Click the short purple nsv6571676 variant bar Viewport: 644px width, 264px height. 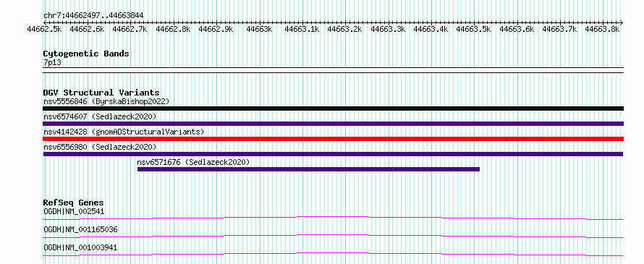click(308, 169)
